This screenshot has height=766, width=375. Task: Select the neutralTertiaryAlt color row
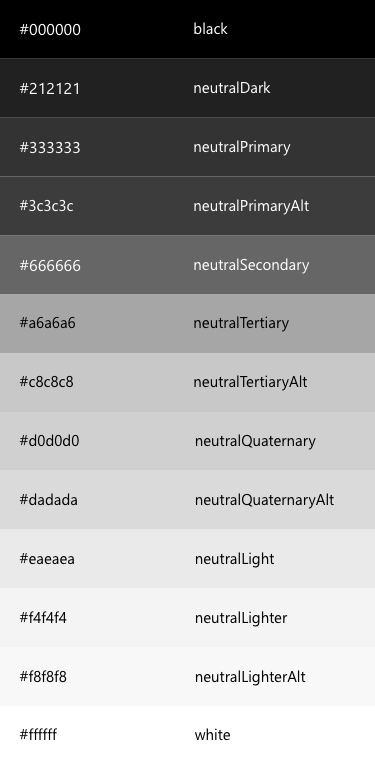click(x=188, y=382)
